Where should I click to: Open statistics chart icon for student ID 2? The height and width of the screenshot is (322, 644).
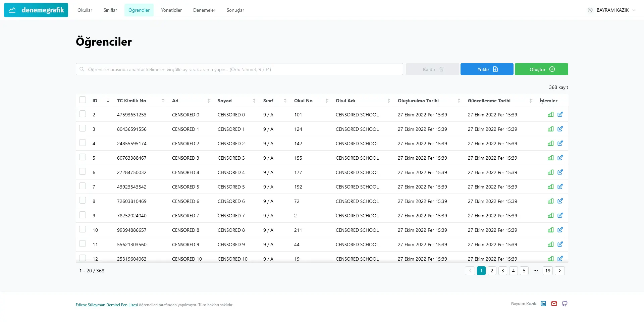coord(550,115)
